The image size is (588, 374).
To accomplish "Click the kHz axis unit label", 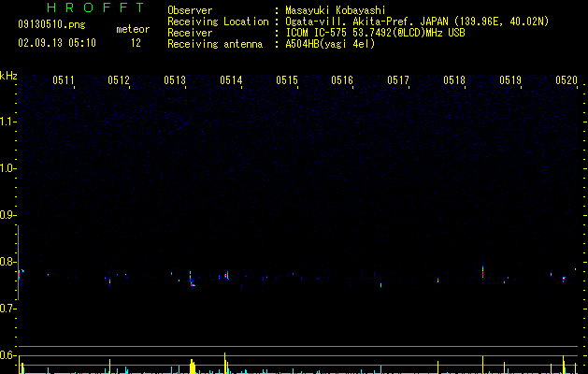I will pos(8,76).
